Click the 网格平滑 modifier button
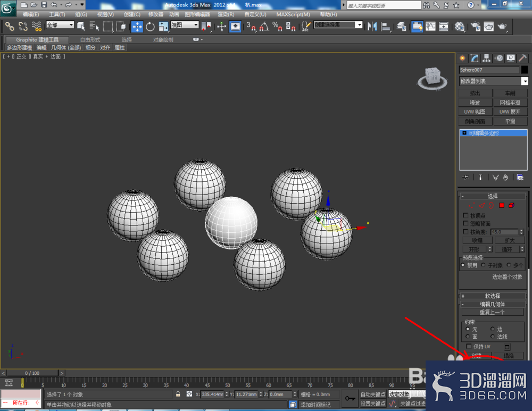The width and height of the screenshot is (532, 411). click(x=510, y=103)
